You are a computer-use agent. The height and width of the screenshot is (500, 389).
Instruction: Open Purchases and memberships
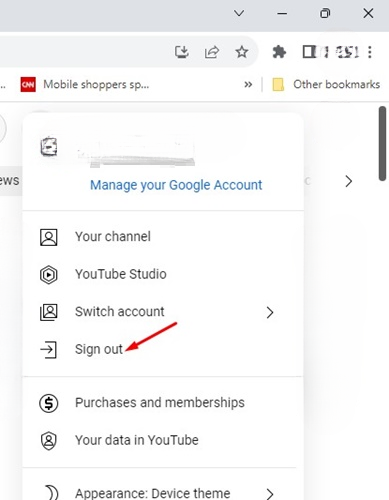[163, 403]
